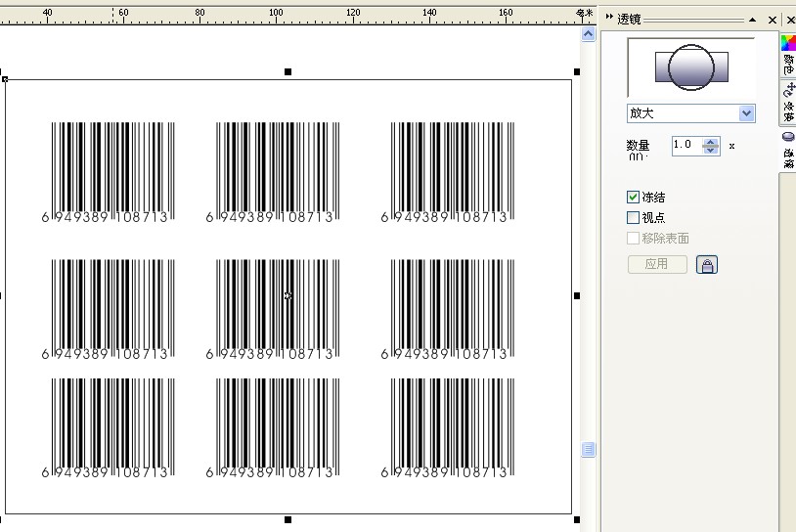
Task: Toggle the 移除表面 checkbox
Action: coord(633,239)
